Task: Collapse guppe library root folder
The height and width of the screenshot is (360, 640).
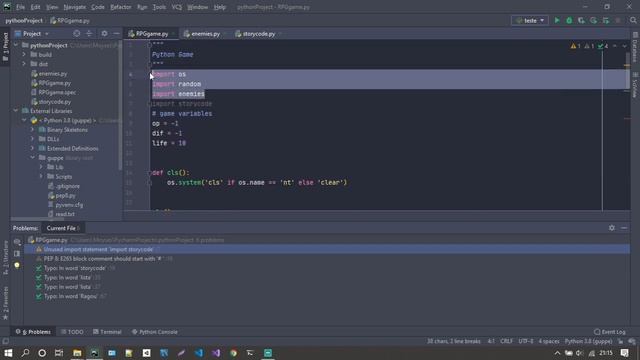Action: 33,158
